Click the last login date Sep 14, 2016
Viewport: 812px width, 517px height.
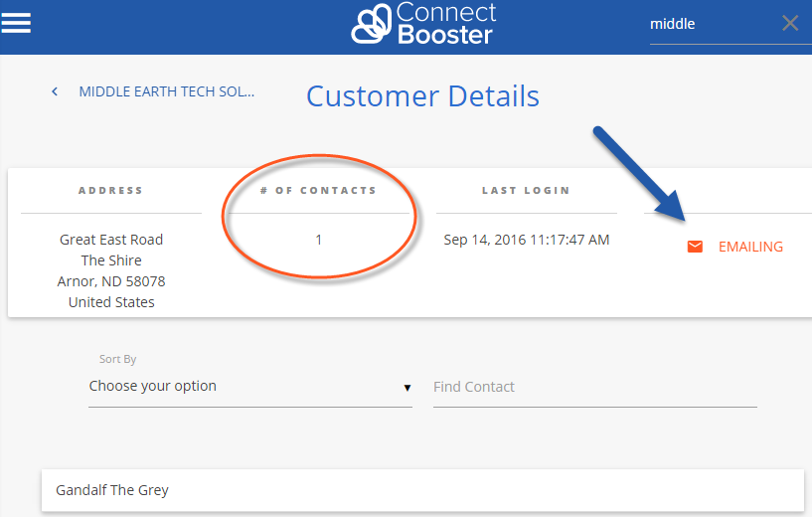527,240
